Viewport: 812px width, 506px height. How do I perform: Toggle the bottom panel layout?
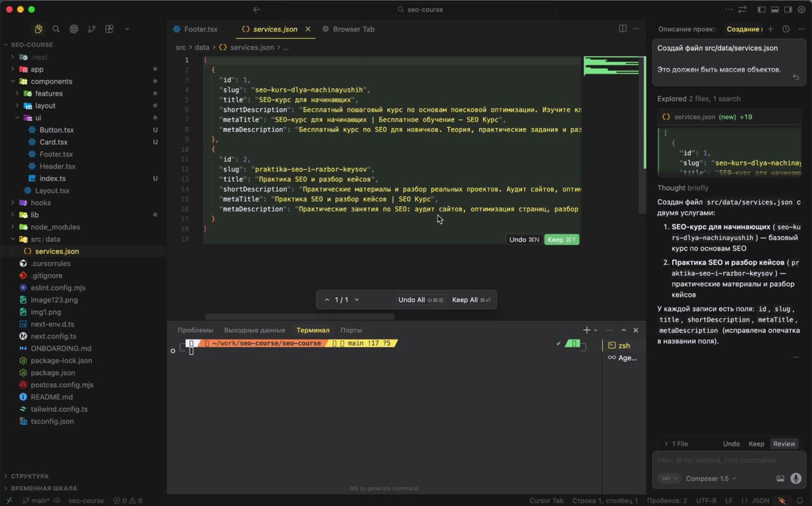[x=775, y=10]
